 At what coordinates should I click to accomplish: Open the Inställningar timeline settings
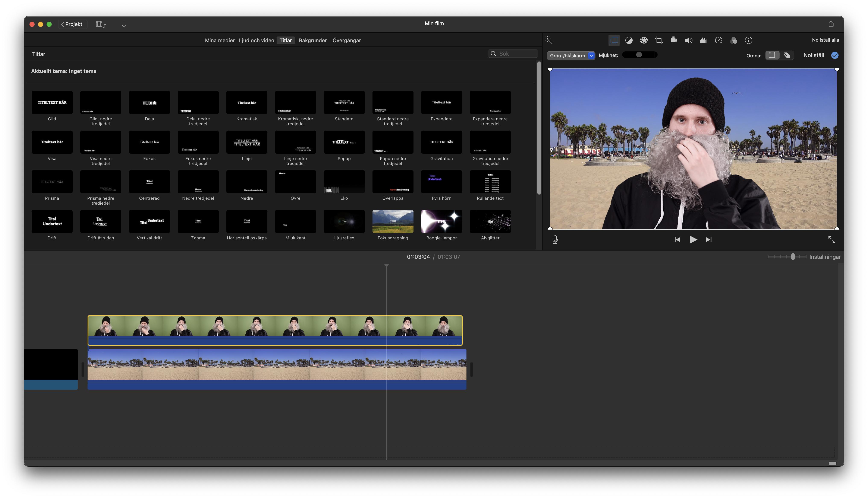(x=824, y=257)
